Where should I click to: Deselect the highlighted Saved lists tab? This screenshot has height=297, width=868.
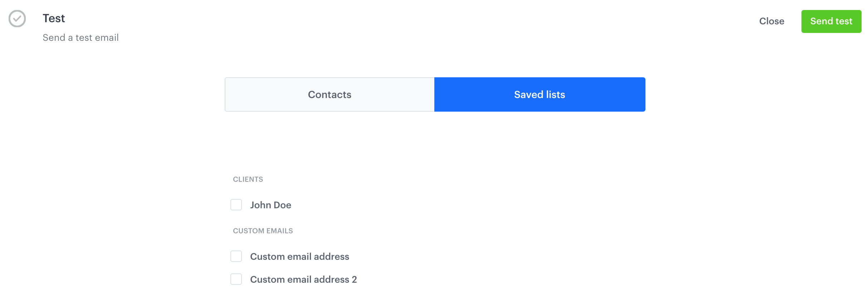point(539,94)
